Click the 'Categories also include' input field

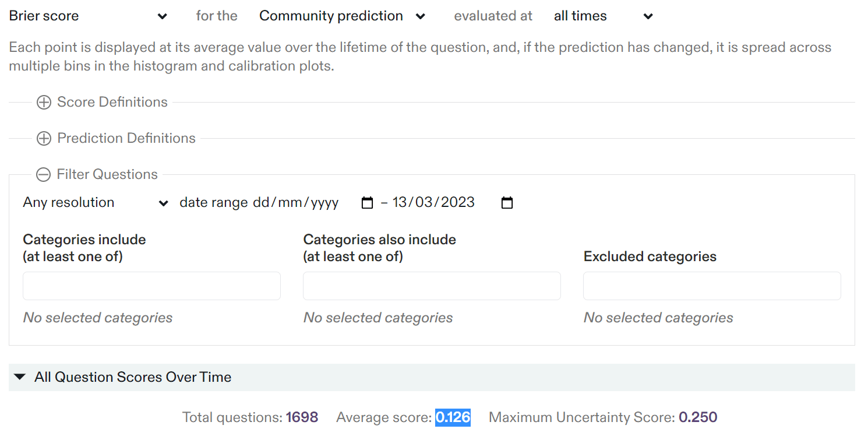click(432, 286)
